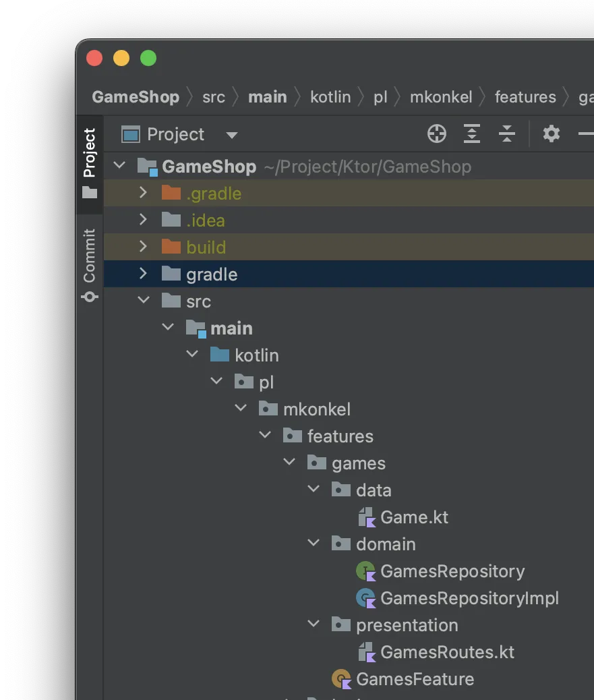Viewport: 594px width, 700px height.
Task: Select the GamesRepositoryImpl name in tree
Action: (469, 599)
